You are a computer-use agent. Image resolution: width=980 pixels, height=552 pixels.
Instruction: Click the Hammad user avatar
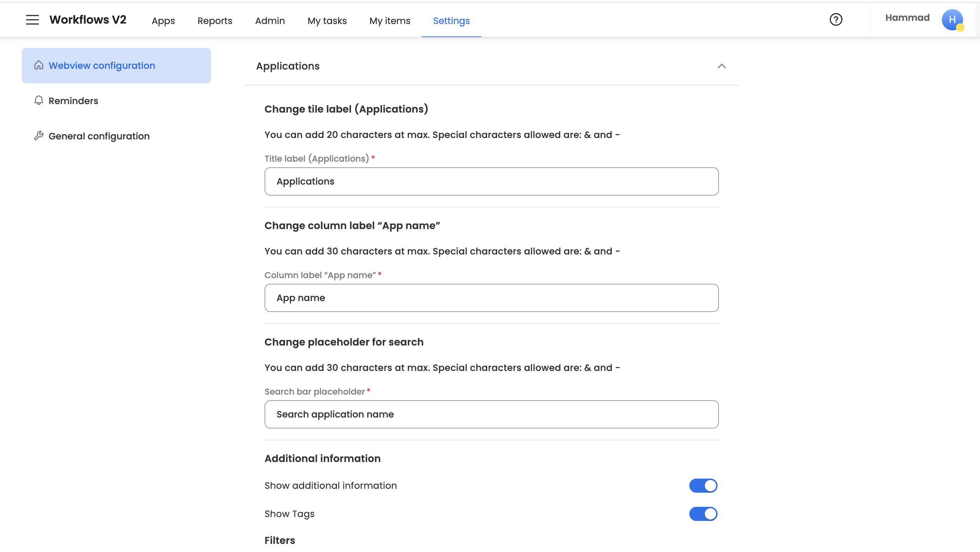(952, 20)
